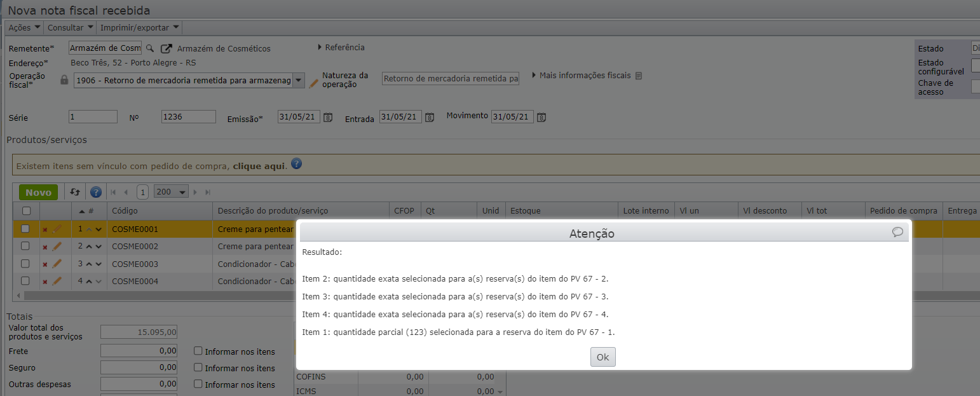
Task: Check the checkbox for row COSME0001
Action: coord(25,229)
